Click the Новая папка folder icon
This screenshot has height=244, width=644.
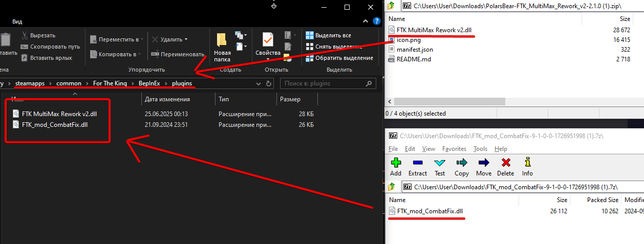click(222, 40)
